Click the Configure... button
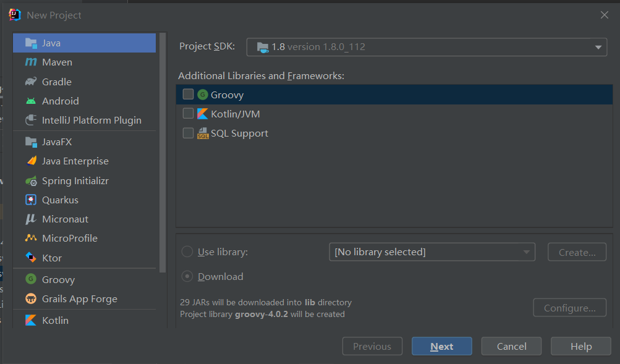The width and height of the screenshot is (620, 364). pos(569,308)
